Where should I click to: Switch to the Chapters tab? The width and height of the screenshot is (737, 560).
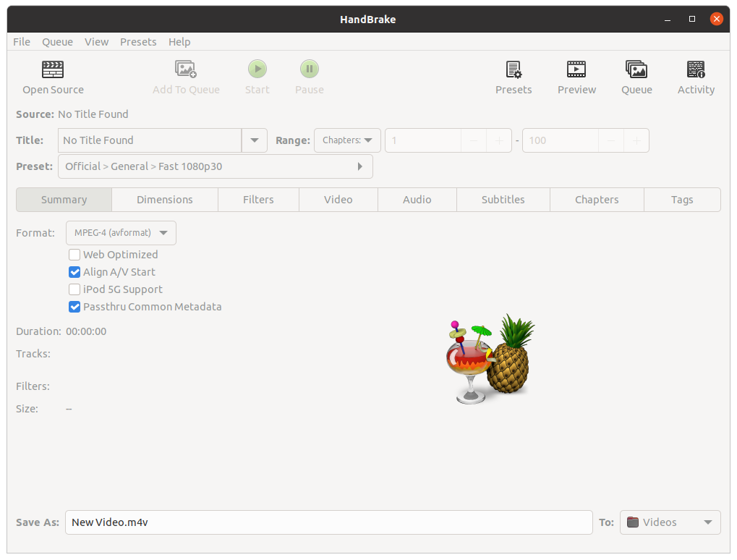click(597, 200)
